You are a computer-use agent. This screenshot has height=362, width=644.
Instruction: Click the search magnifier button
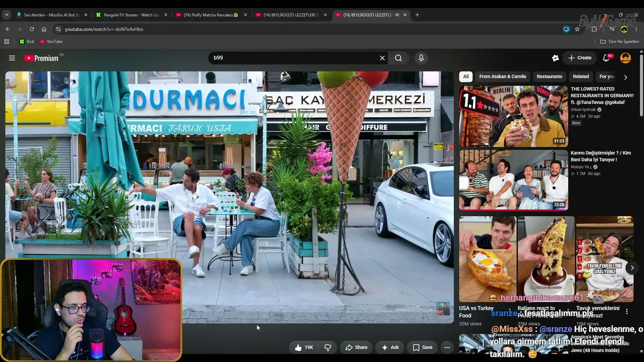[398, 58]
